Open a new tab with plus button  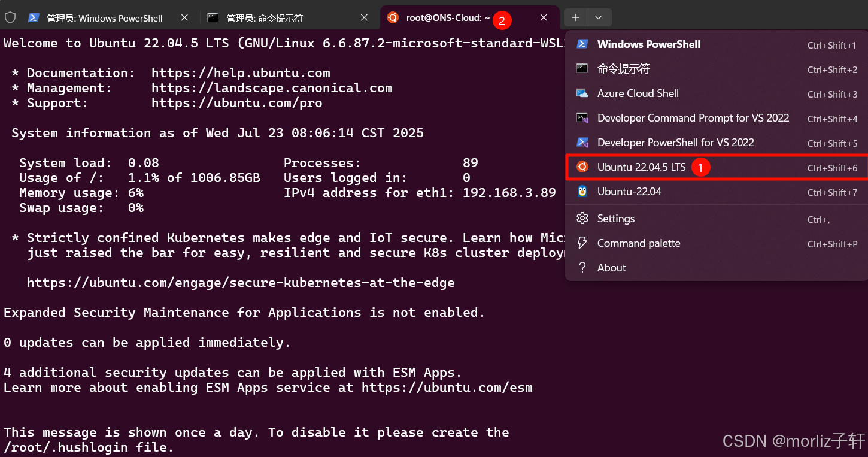pyautogui.click(x=576, y=18)
